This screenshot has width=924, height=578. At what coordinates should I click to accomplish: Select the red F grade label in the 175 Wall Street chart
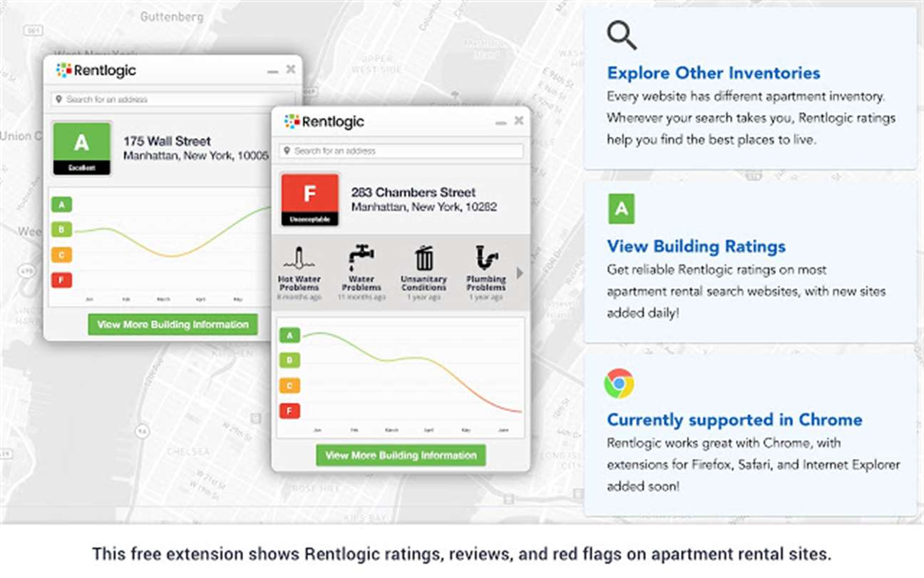[61, 280]
